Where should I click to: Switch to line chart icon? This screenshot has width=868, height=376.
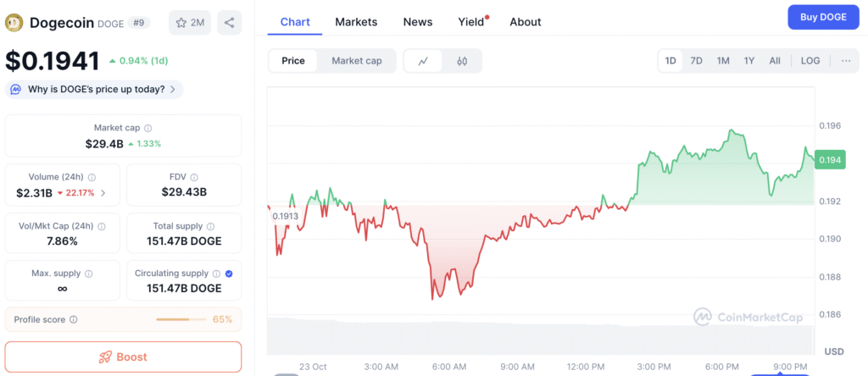coord(424,61)
